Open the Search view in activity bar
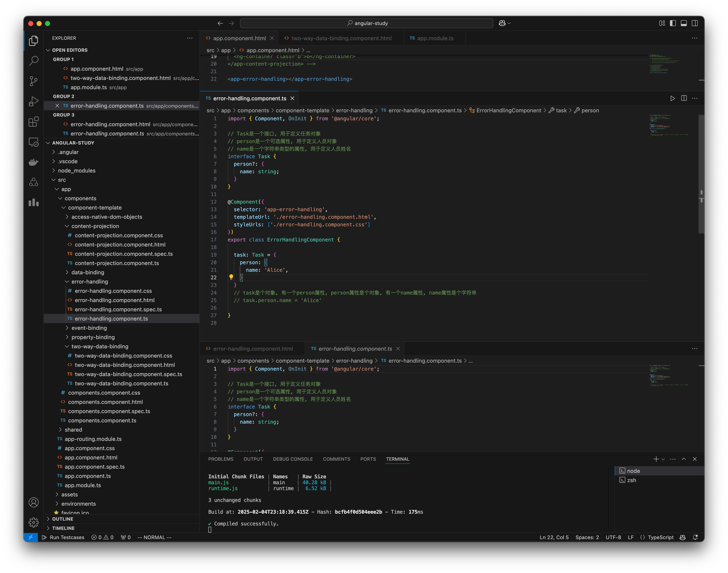Image resolution: width=728 pixels, height=573 pixels. pos(33,61)
